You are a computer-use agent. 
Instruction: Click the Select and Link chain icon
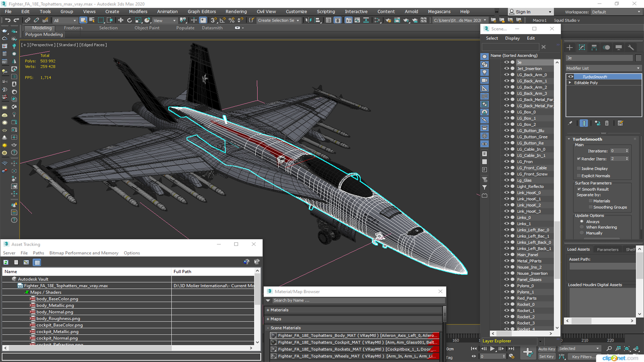(x=28, y=20)
